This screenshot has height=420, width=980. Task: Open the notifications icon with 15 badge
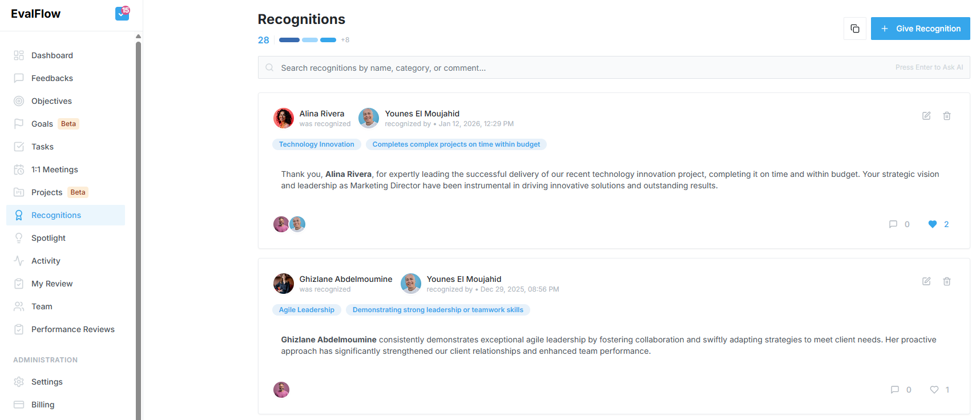click(122, 13)
